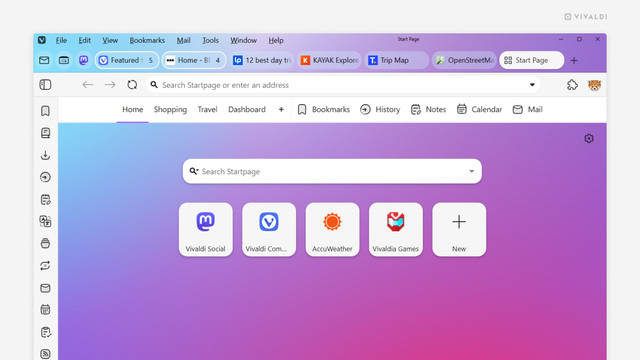Image resolution: width=640 pixels, height=360 pixels.
Task: Add New speed dial tile
Action: [459, 229]
